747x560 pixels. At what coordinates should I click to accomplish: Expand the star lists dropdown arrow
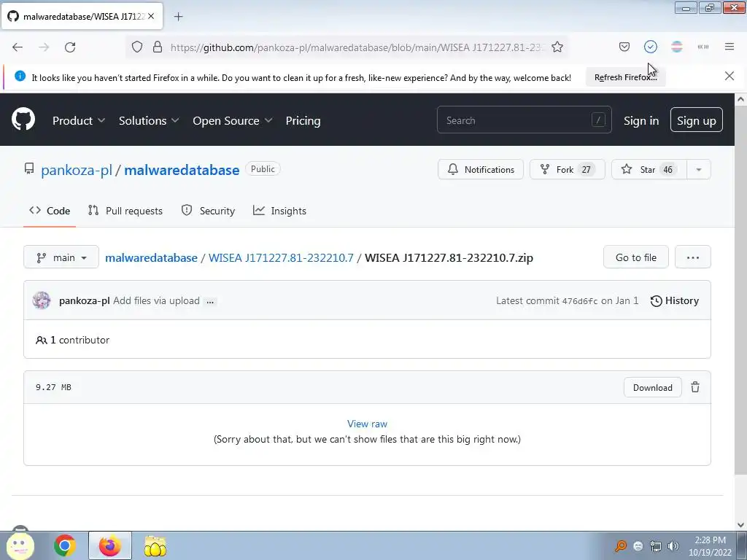coord(699,169)
